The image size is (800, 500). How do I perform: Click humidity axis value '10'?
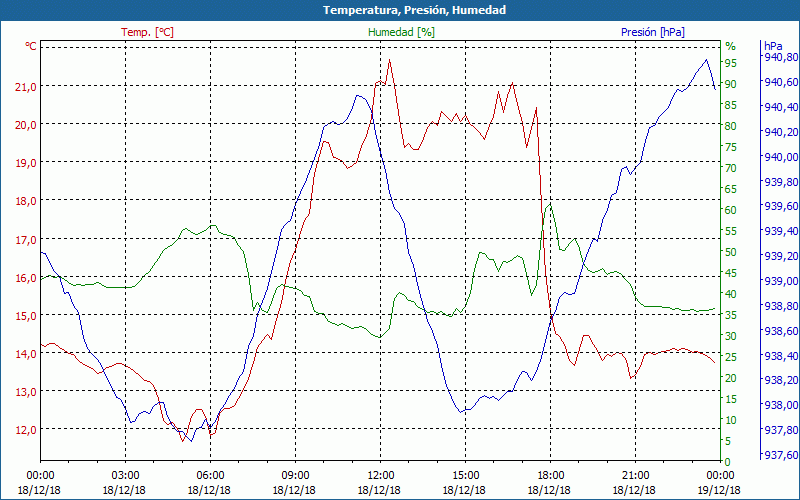pos(731,420)
